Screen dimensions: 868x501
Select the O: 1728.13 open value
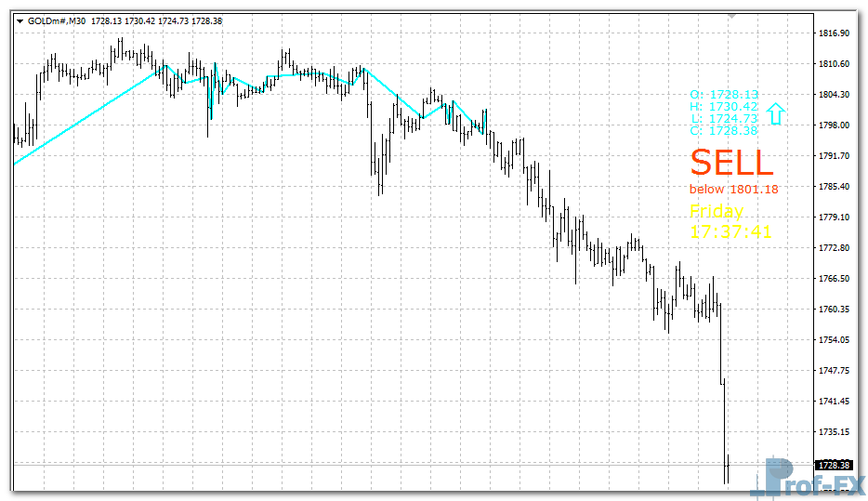tap(724, 95)
